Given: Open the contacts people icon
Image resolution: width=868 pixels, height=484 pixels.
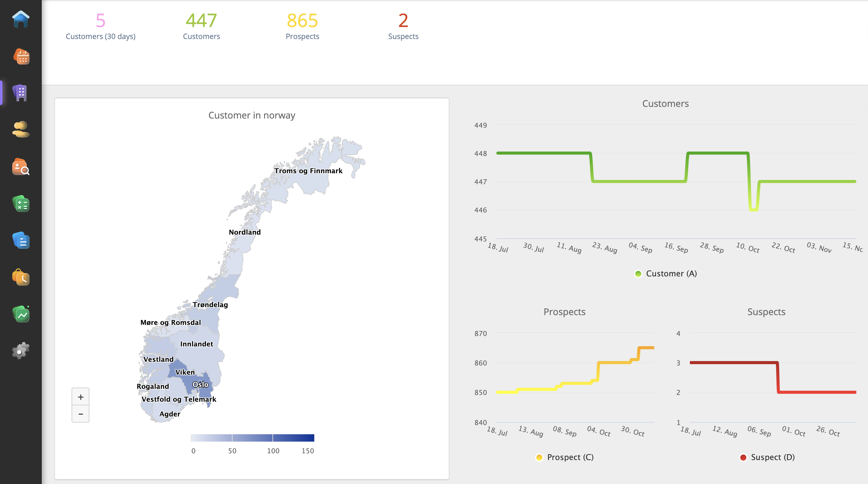Looking at the screenshot, I should [x=21, y=130].
